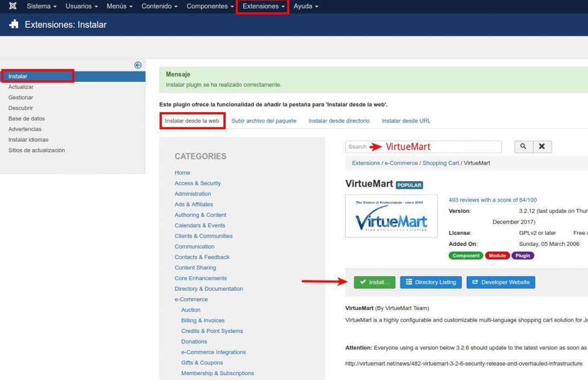The width and height of the screenshot is (588, 380).
Task: Click the Extensions breadcrumb link
Action: 366,163
